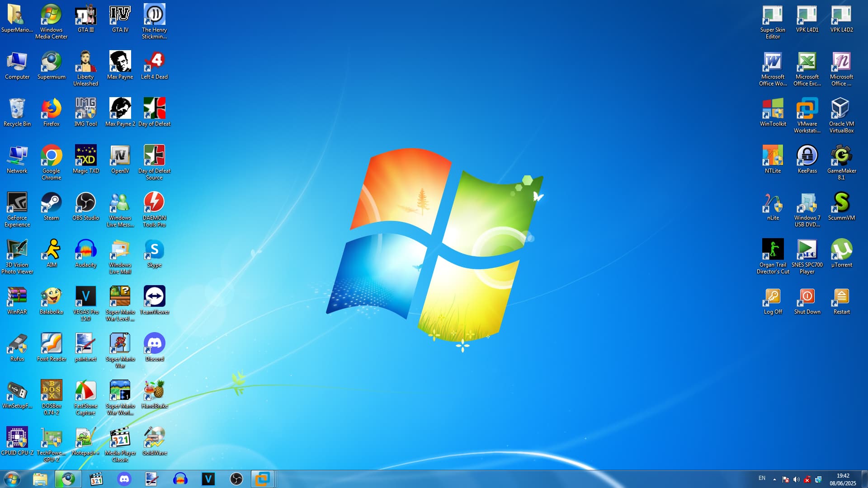The width and height of the screenshot is (868, 488).
Task: Click the Shut Down desktop shortcut
Action: coord(807,296)
